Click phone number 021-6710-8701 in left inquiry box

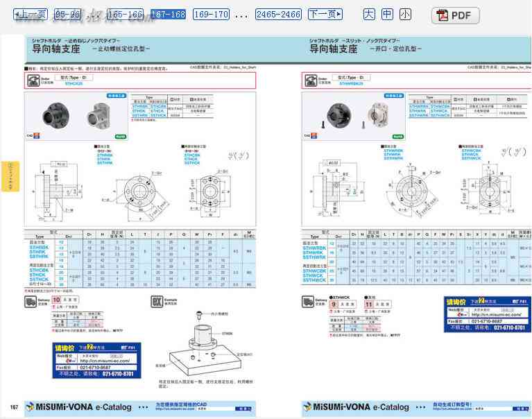point(118,374)
